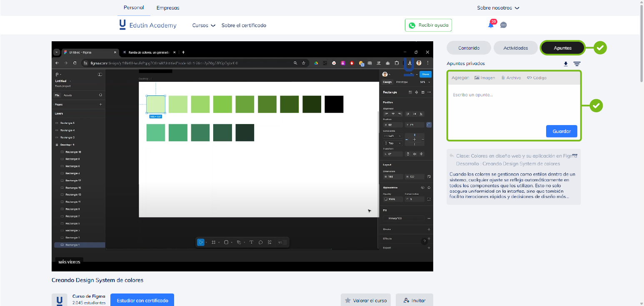Select the Empresas tab at top
Viewport: 644px width, 306px height.
168,8
